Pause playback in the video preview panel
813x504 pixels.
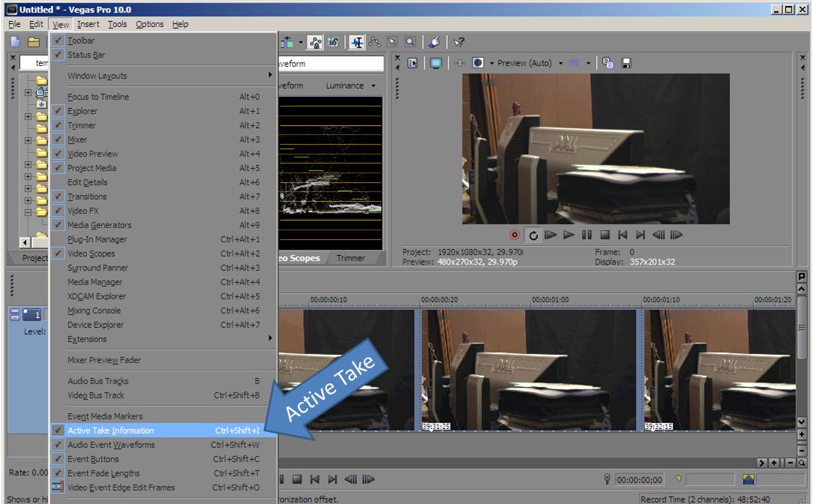pyautogui.click(x=586, y=235)
